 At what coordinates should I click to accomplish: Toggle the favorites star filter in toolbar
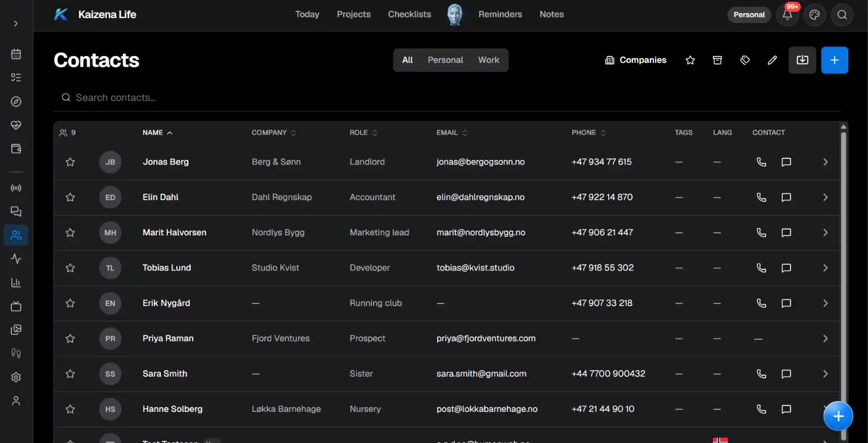tap(690, 60)
